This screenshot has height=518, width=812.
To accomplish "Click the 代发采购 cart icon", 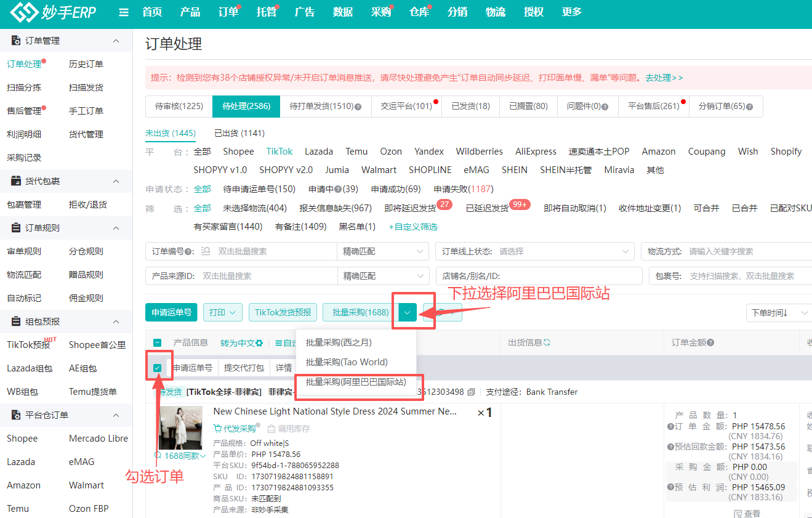I will coord(217,429).
